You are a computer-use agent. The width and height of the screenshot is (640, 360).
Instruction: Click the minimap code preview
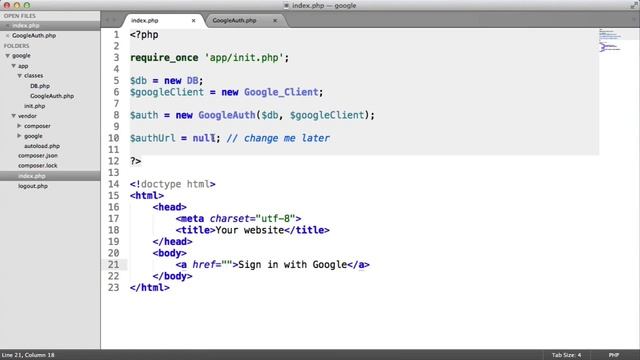pos(610,40)
